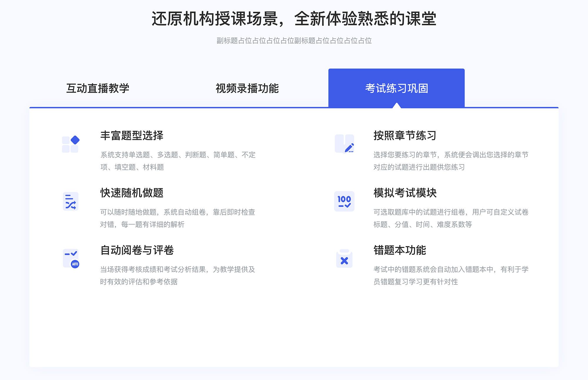Scroll down the main content area

click(x=294, y=214)
